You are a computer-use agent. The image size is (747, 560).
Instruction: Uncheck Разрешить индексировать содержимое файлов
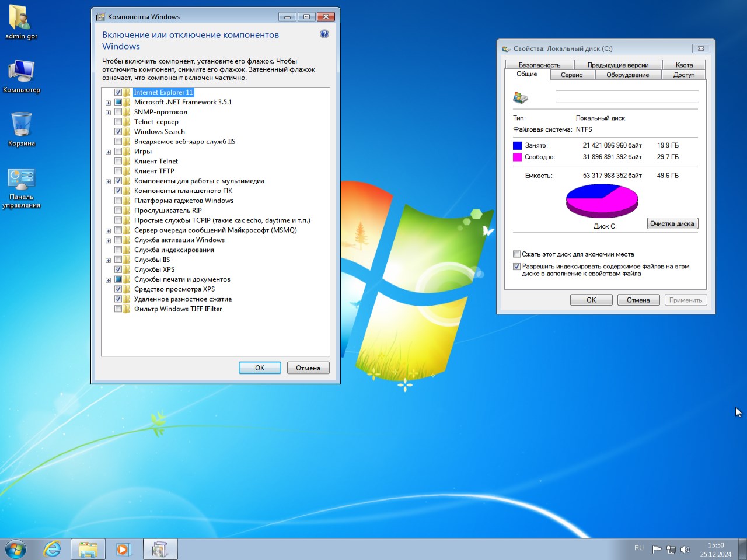[x=516, y=267]
